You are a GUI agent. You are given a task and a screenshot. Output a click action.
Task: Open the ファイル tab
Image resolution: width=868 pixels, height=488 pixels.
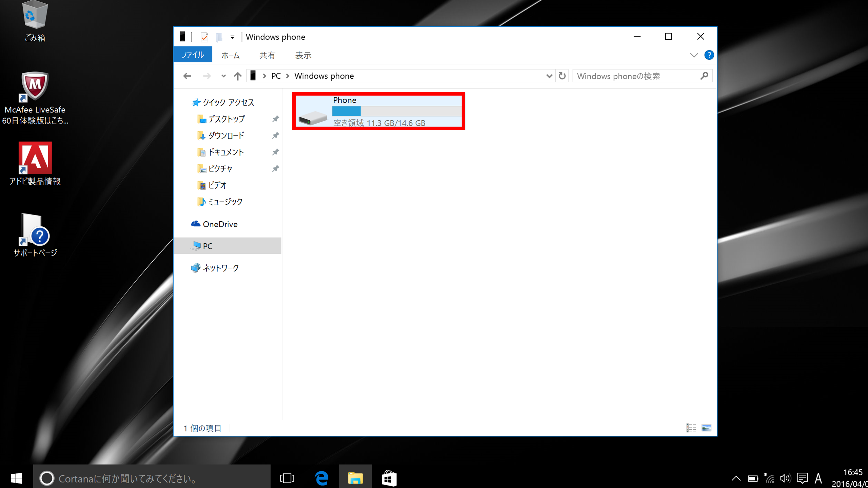[x=193, y=55]
